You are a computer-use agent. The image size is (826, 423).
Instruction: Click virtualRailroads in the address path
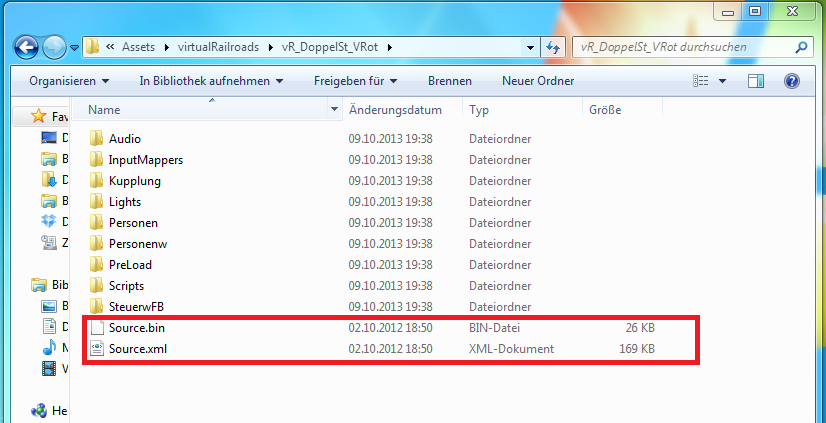pos(220,47)
